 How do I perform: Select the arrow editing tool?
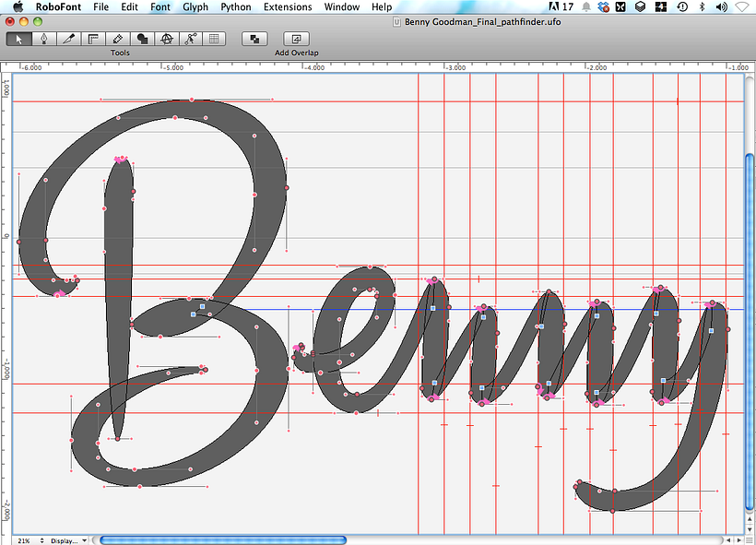19,40
